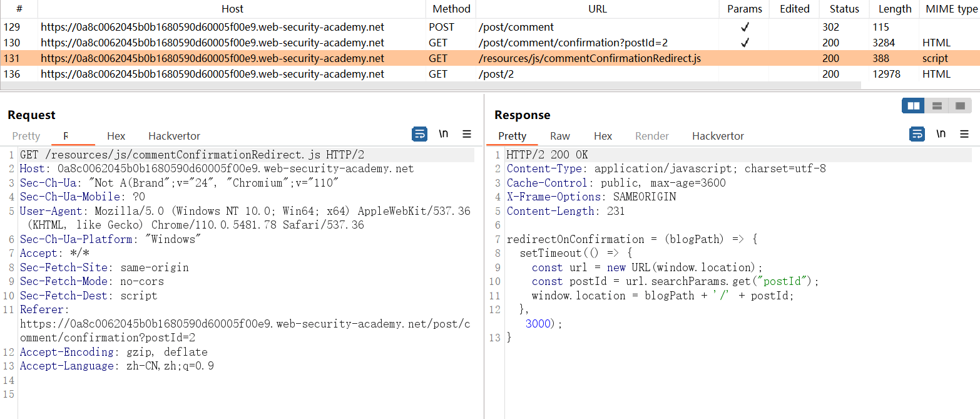Show non-printable characters in Request panel
Screen dimensions: 980x419
443,134
